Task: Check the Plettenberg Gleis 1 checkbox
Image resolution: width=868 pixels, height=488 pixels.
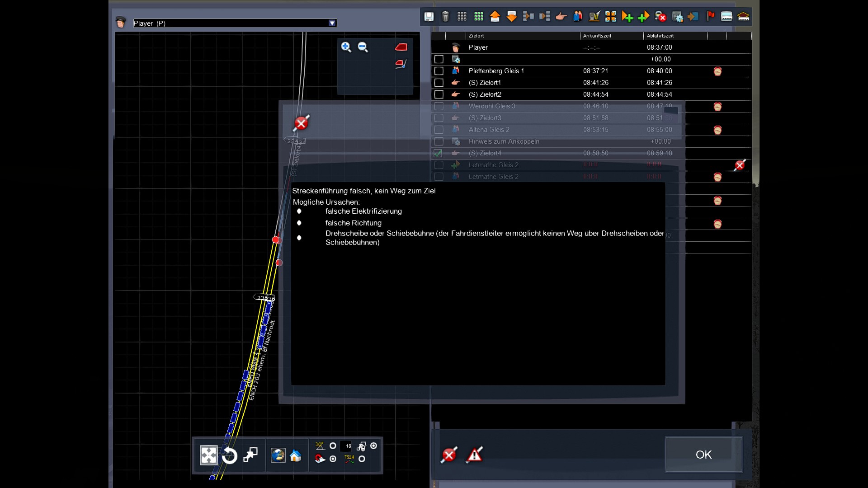Action: pos(439,71)
